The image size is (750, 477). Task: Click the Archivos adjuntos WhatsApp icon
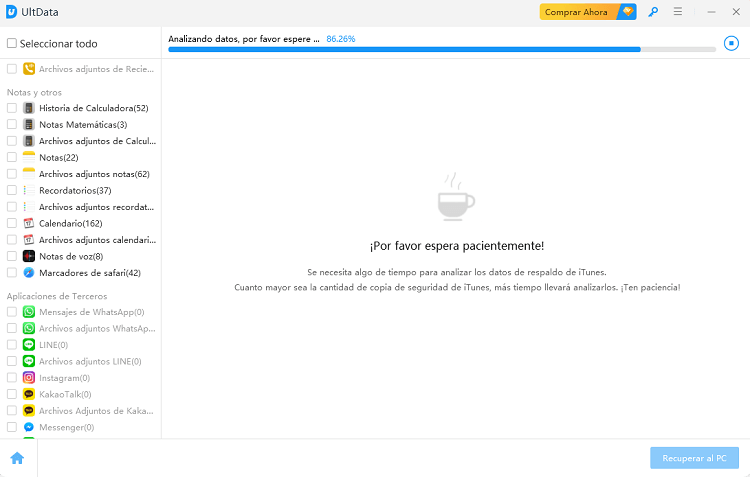click(x=29, y=328)
